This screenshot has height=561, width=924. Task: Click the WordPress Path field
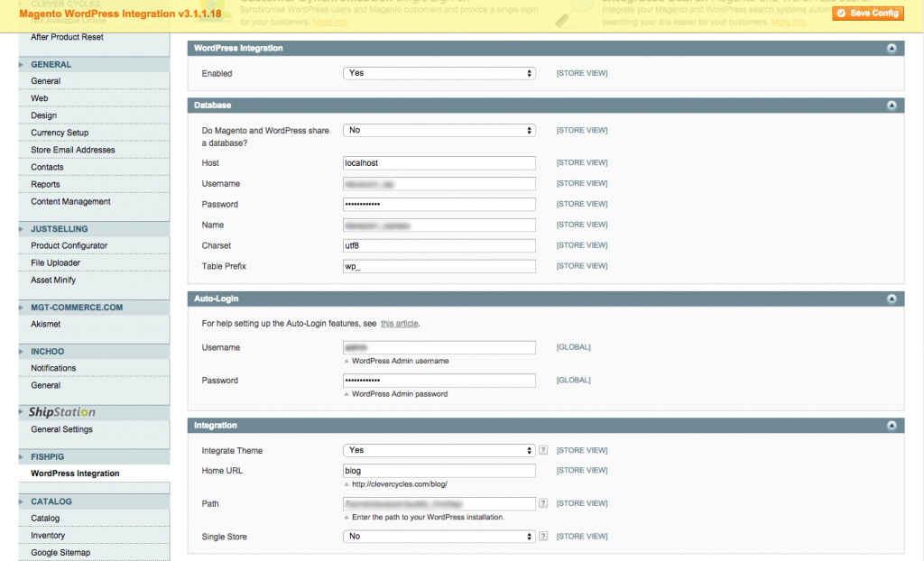[439, 504]
